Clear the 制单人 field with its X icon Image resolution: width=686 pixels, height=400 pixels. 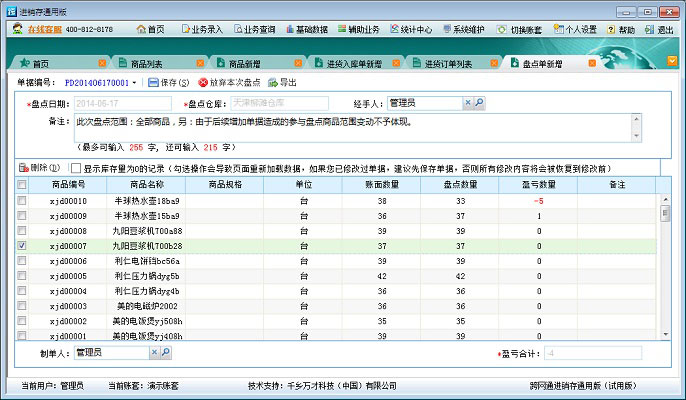(x=154, y=353)
